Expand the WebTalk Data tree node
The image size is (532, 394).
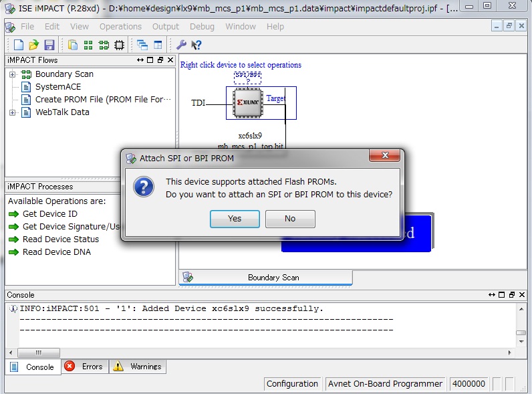tap(12, 112)
